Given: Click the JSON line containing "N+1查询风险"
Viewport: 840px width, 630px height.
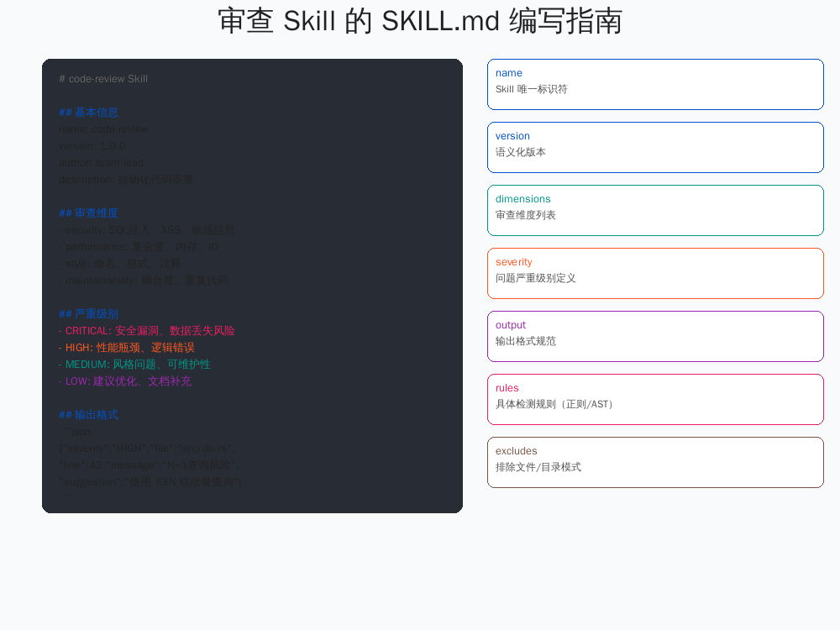Looking at the screenshot, I should click(149, 465).
